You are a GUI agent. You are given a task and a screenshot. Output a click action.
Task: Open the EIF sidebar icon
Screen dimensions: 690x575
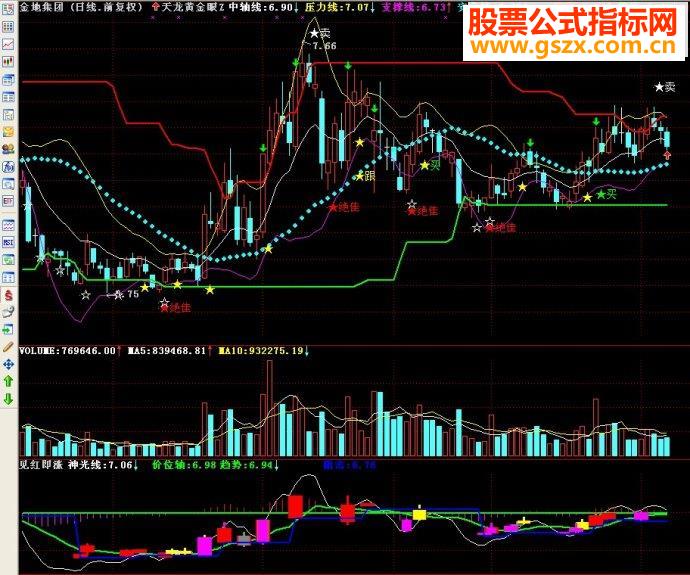point(8,201)
